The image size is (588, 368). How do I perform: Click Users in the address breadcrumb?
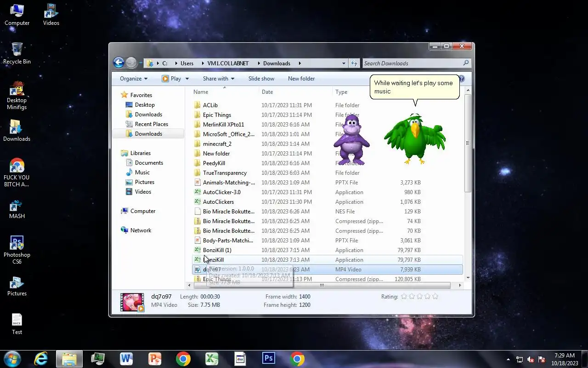click(187, 63)
